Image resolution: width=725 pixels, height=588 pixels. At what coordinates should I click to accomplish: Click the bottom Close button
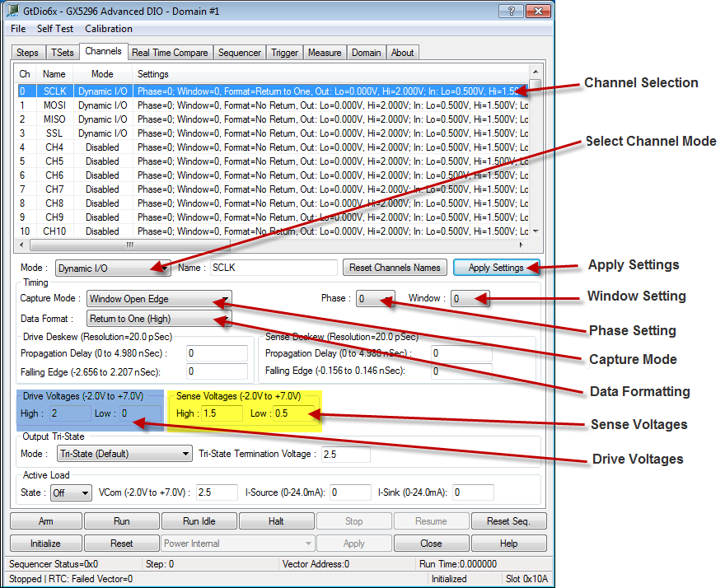point(432,544)
